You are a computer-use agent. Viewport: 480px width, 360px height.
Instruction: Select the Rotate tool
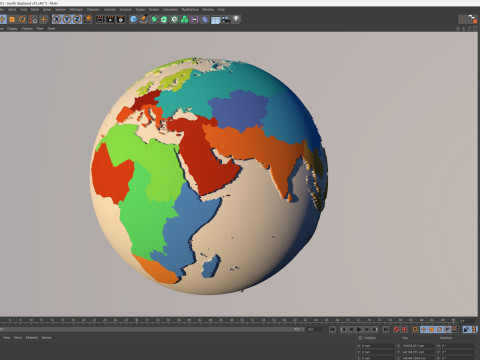pos(22,19)
